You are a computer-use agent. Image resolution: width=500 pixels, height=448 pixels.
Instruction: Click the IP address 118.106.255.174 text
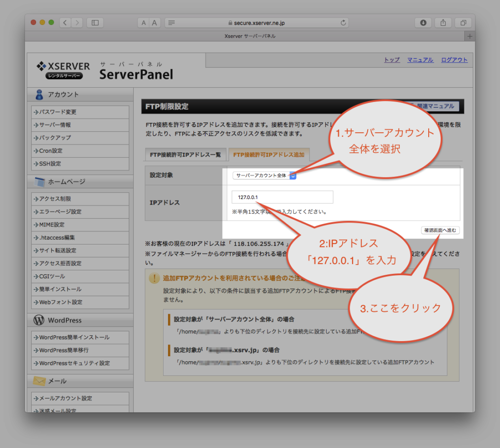(x=259, y=244)
